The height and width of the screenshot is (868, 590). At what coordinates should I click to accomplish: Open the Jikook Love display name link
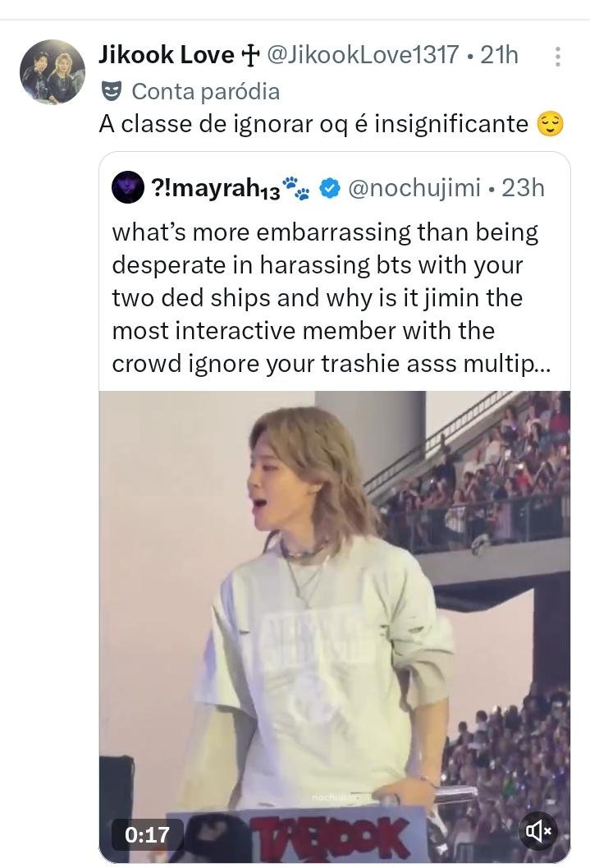click(166, 55)
